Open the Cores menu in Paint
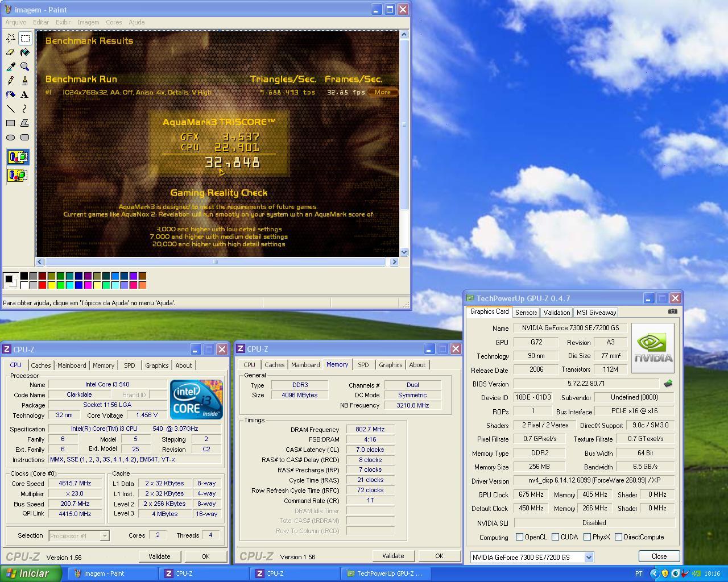728x582 pixels. click(x=114, y=22)
